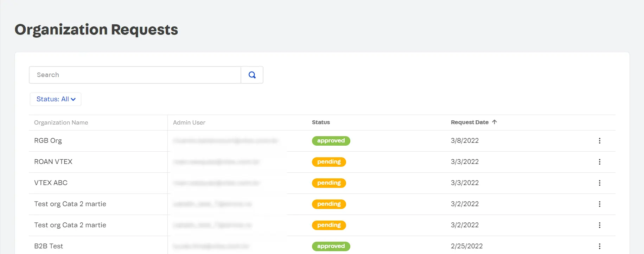This screenshot has height=254, width=644.
Task: Click the sort arrow beside Request Date
Action: tap(494, 122)
